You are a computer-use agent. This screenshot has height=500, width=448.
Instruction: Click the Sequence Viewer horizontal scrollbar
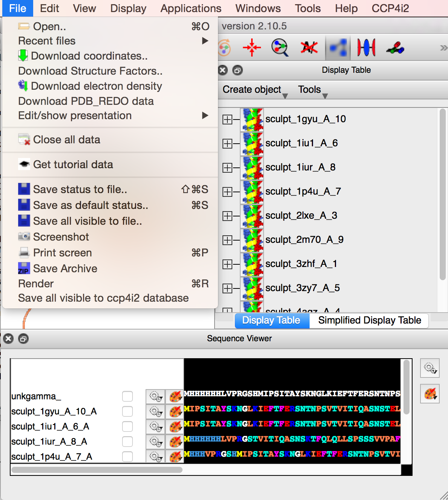97,470
